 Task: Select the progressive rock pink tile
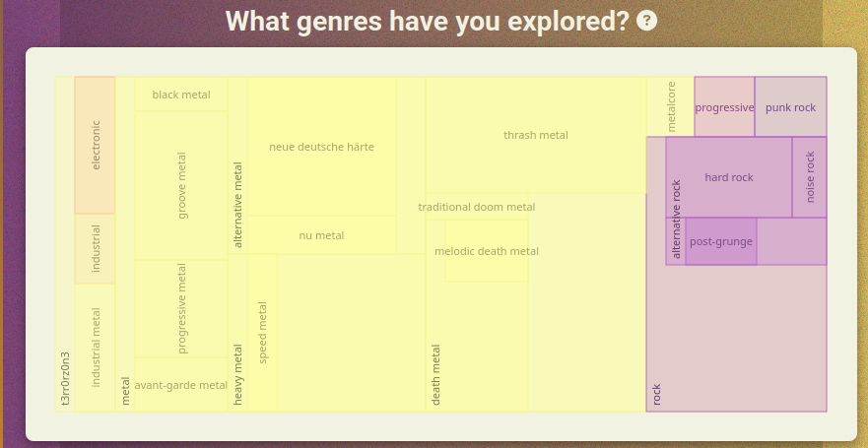[x=724, y=107]
